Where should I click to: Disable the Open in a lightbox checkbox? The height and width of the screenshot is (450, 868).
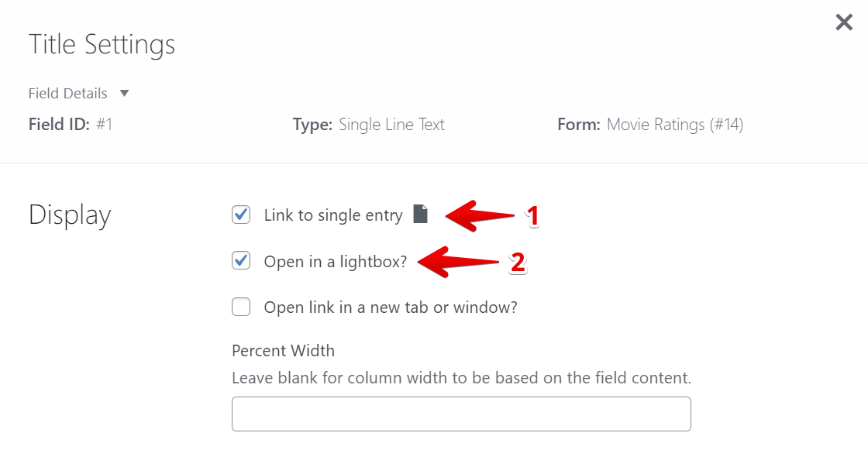(241, 261)
